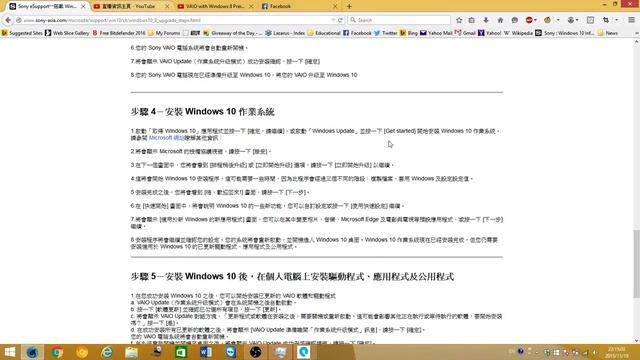Follow the Microsoft hyperlink in step 4
640x360 pixels.
166,138
